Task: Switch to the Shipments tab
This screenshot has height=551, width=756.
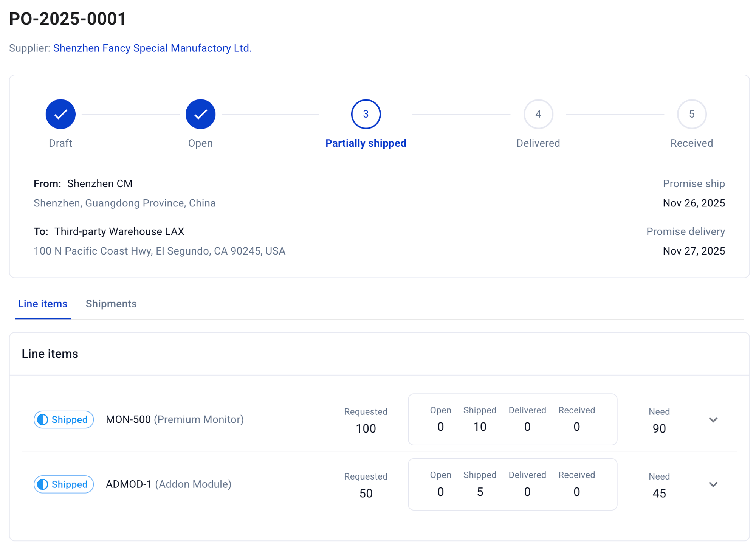Action: [x=111, y=304]
